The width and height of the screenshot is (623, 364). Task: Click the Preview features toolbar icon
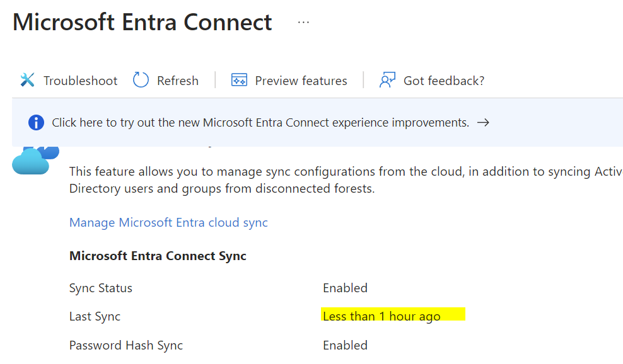coord(237,80)
